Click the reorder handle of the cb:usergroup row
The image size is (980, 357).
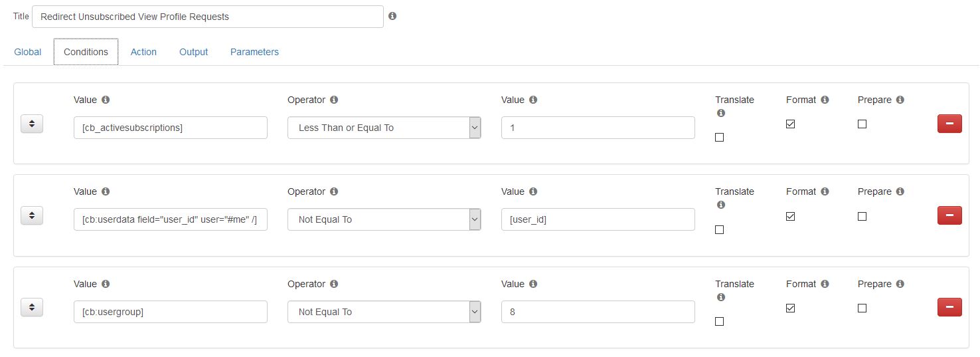32,307
